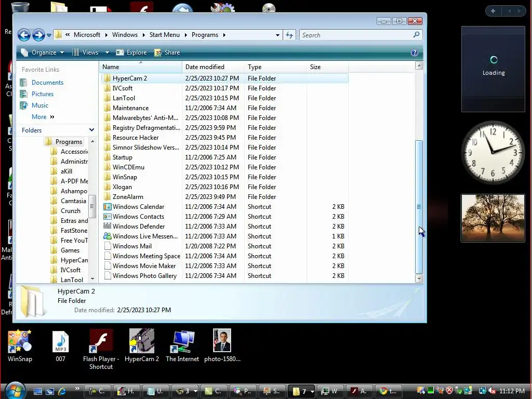532x399 pixels.
Task: Select the WinCDEmu folder
Action: coord(129,167)
